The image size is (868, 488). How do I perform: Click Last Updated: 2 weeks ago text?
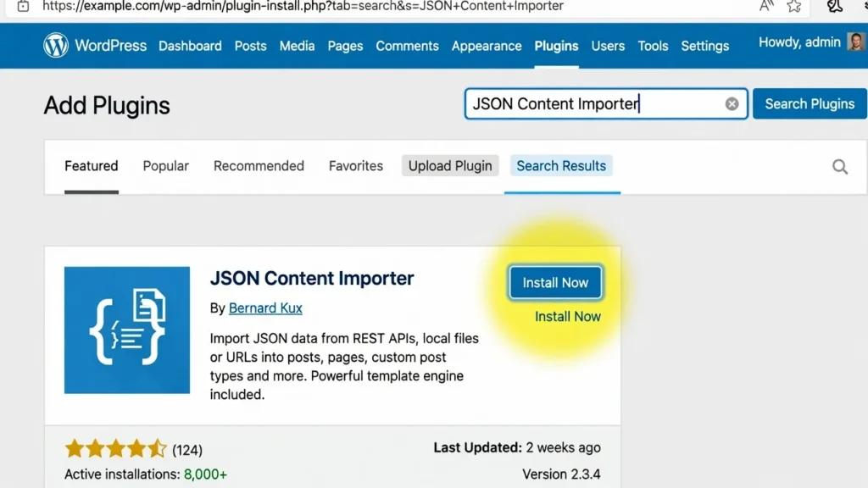(x=517, y=447)
